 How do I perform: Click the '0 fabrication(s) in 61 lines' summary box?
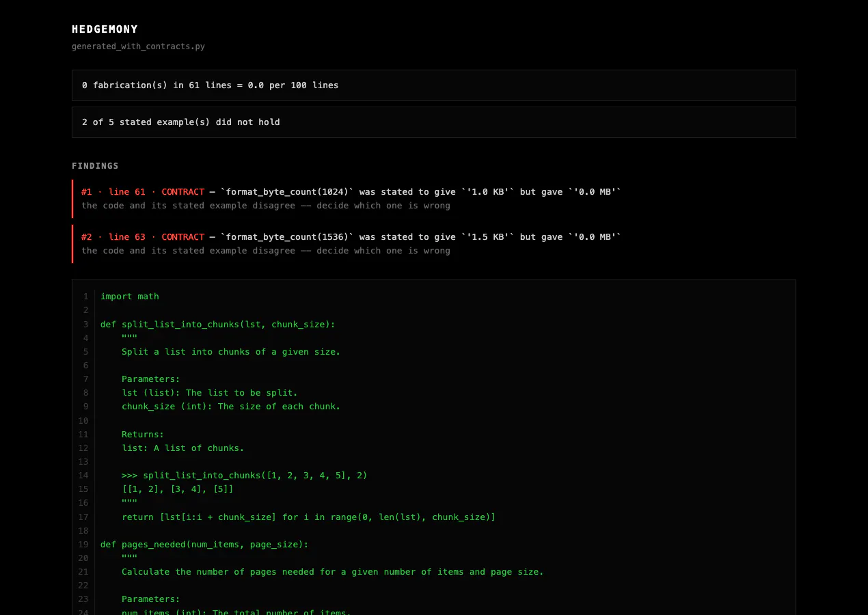pos(433,85)
